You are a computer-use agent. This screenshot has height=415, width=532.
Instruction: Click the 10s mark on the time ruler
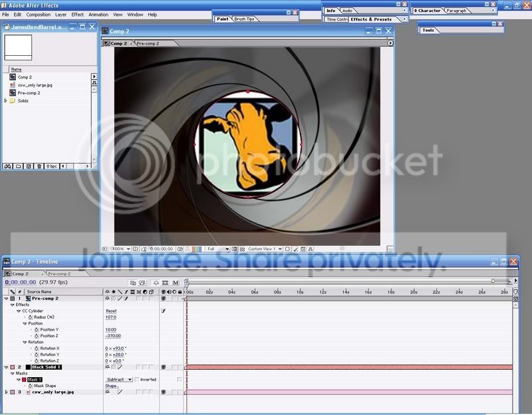pyautogui.click(x=300, y=292)
